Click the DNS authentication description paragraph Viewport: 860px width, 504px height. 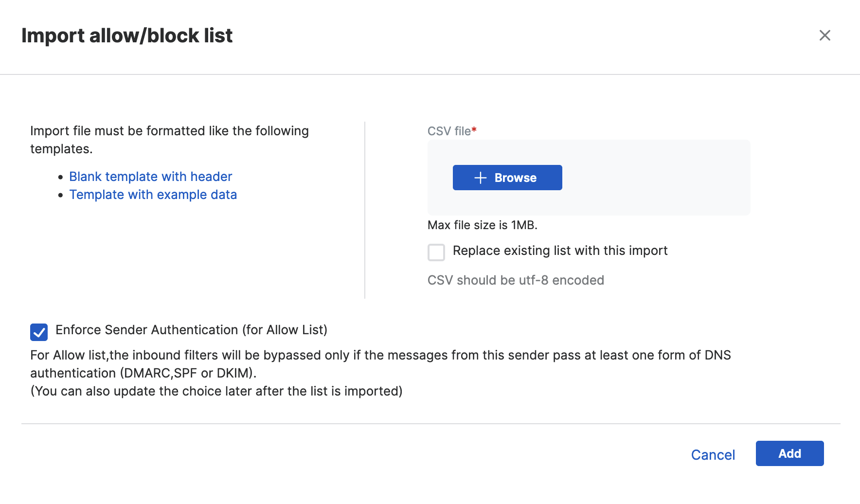click(380, 364)
